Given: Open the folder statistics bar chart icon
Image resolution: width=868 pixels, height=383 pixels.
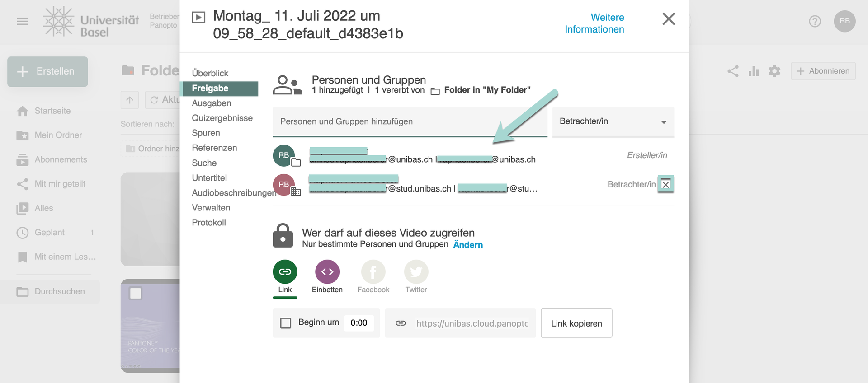Looking at the screenshot, I should [x=754, y=71].
